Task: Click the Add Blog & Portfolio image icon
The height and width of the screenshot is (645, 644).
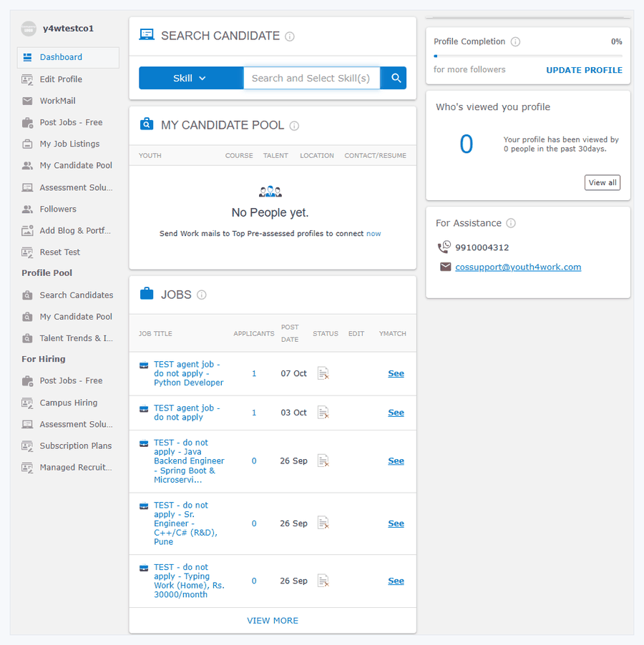Action: click(x=28, y=230)
